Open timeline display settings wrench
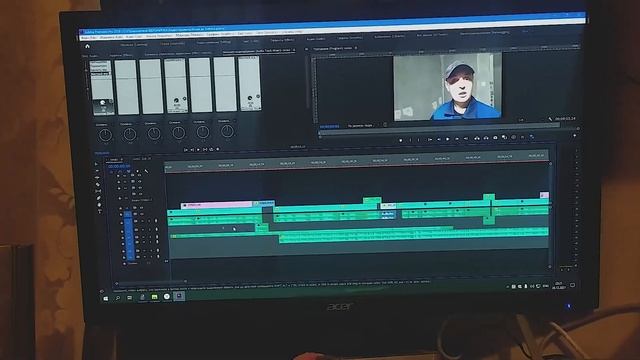This screenshot has height=360, width=640. tap(146, 171)
